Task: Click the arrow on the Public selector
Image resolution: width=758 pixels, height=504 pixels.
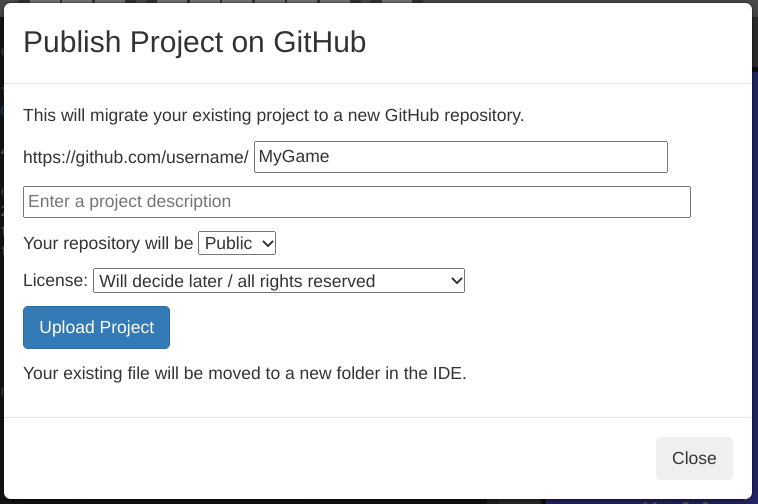Action: 266,243
